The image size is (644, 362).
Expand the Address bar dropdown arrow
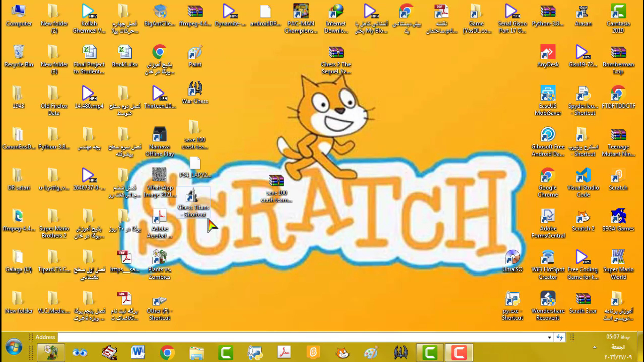(549, 337)
